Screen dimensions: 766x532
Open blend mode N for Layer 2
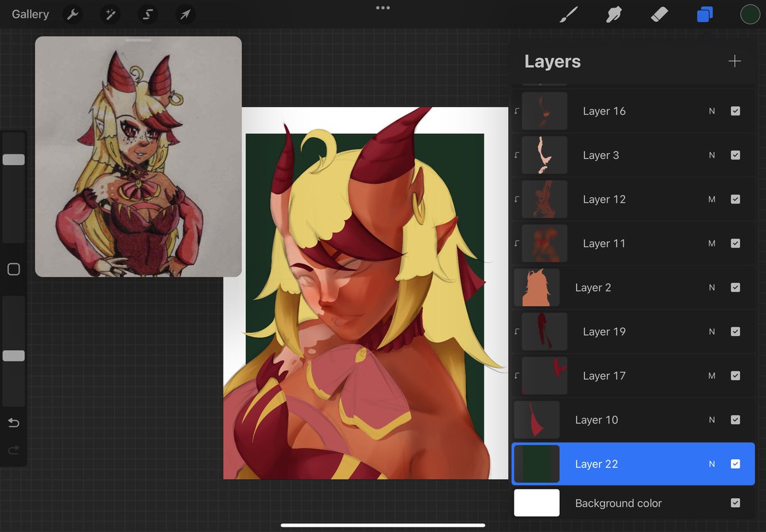click(712, 288)
